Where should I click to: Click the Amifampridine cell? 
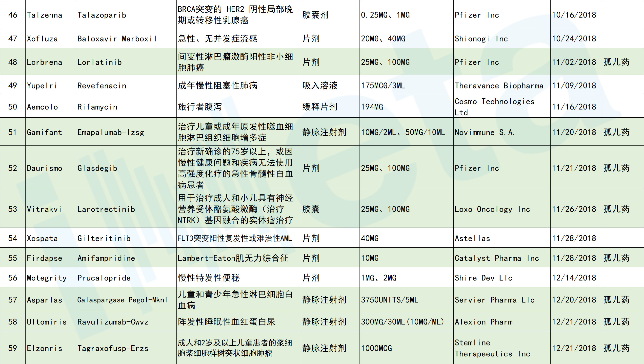tap(126, 257)
